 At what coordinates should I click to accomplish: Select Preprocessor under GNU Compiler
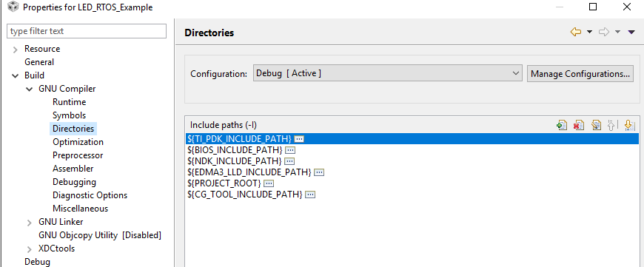[x=78, y=155]
